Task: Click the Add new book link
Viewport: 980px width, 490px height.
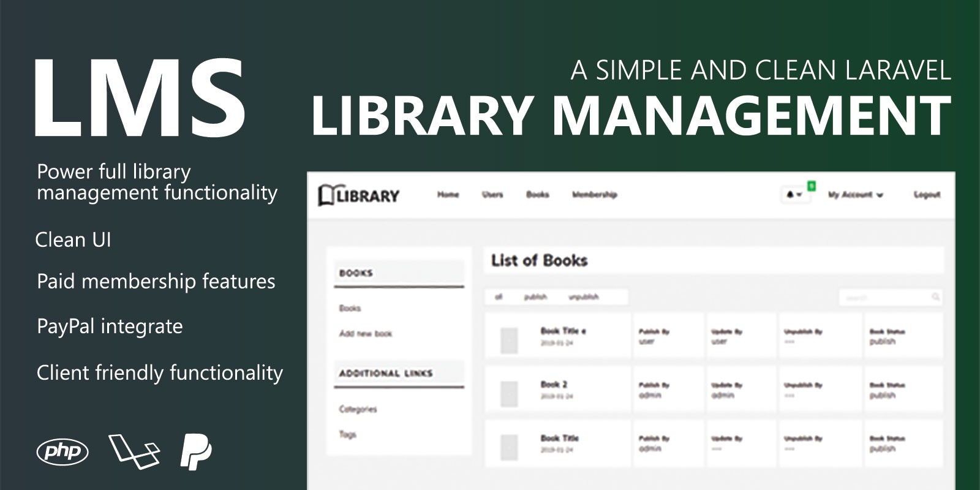Action: pyautogui.click(x=366, y=334)
